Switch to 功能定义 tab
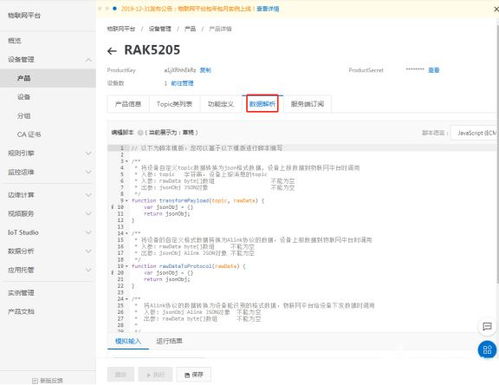The image size is (499, 385). pos(221,104)
